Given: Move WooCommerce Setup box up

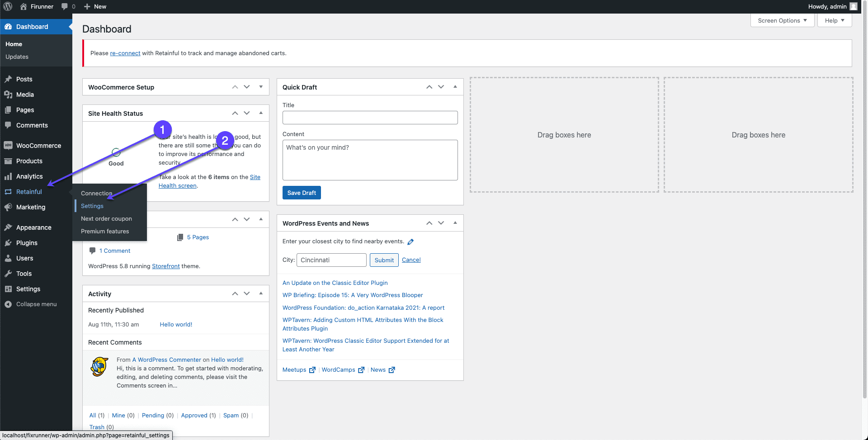Looking at the screenshot, I should pyautogui.click(x=235, y=87).
